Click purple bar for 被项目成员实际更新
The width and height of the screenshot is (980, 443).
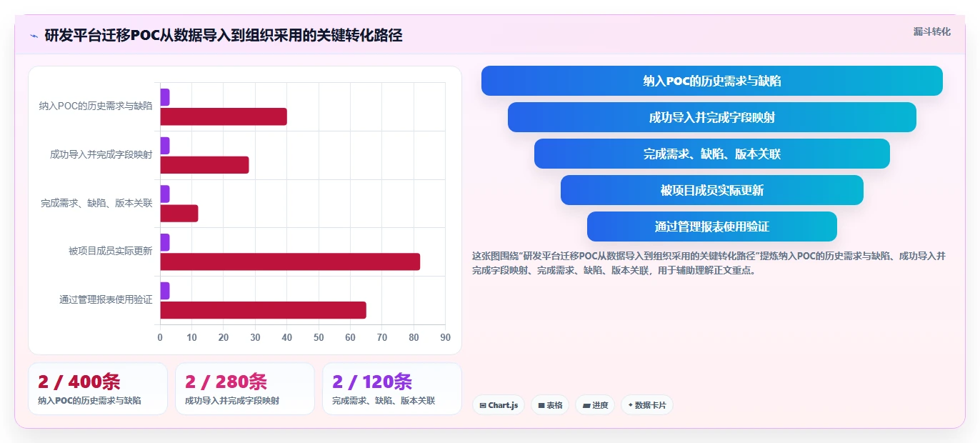[165, 242]
